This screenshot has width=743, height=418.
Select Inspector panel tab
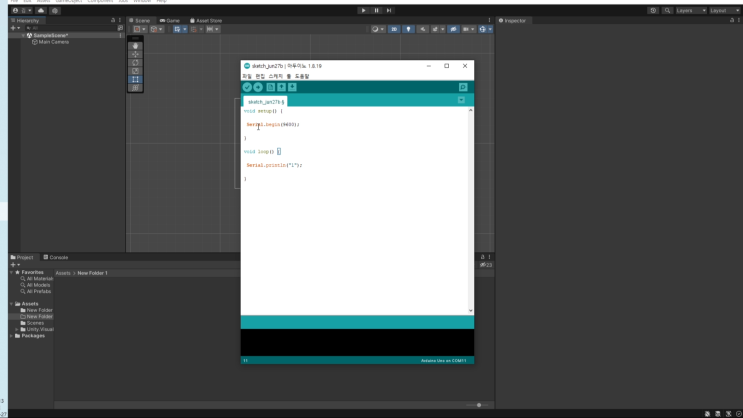(512, 21)
